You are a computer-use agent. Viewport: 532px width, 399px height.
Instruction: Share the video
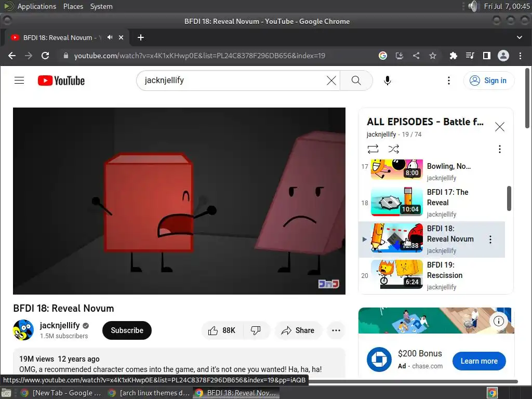(x=298, y=330)
